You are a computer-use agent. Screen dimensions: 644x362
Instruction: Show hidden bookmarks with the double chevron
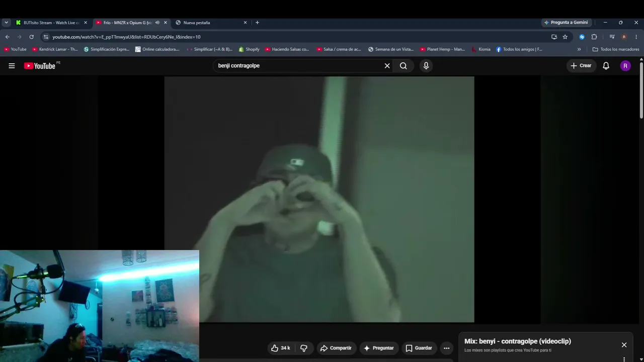[579, 49]
